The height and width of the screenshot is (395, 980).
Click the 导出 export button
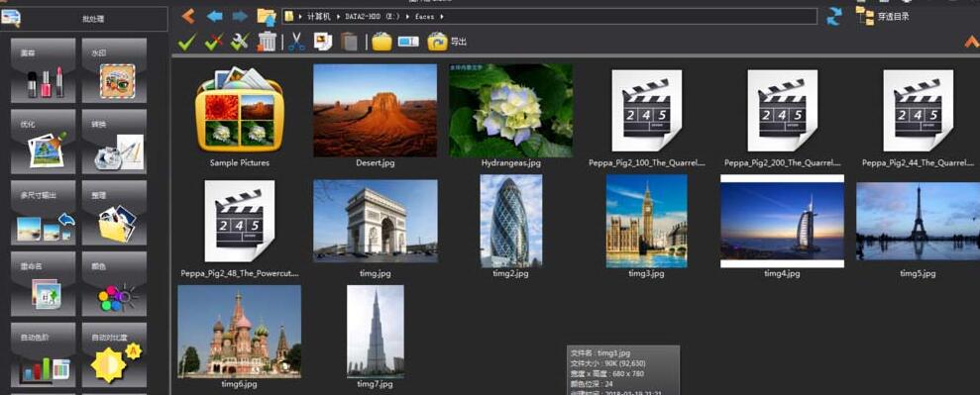pos(447,42)
